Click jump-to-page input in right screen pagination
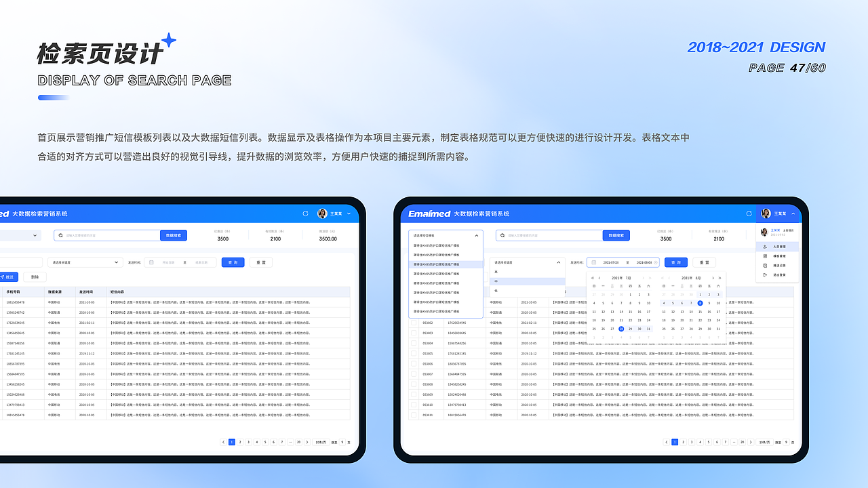The height and width of the screenshot is (488, 868). pyautogui.click(x=786, y=442)
